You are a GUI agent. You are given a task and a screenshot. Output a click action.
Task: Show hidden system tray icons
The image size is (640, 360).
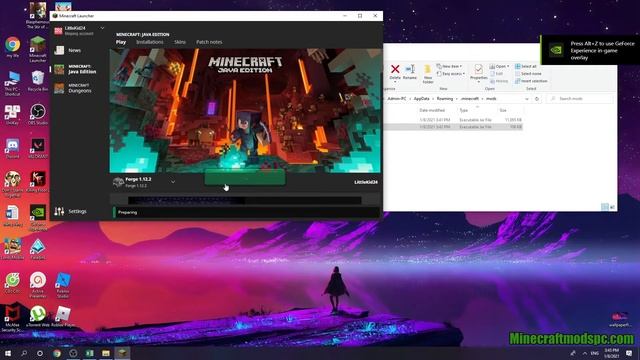585,353
